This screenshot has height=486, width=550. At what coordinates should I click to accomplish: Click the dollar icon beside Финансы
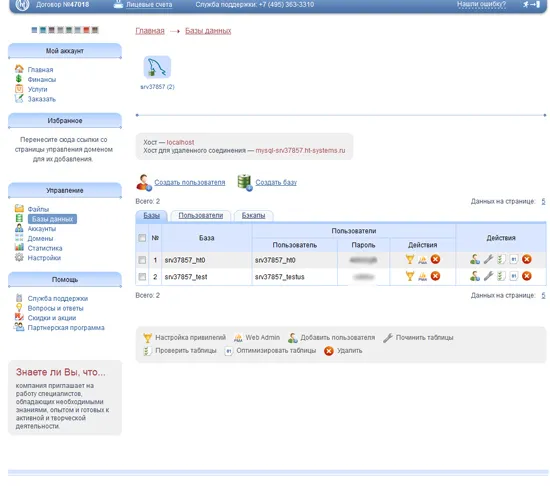[19, 79]
